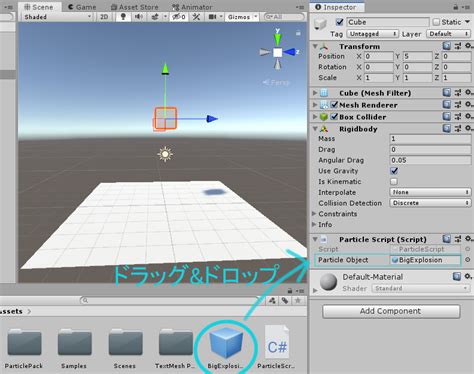Select directional light sun icon in scene
The height and width of the screenshot is (374, 474).
point(165,154)
